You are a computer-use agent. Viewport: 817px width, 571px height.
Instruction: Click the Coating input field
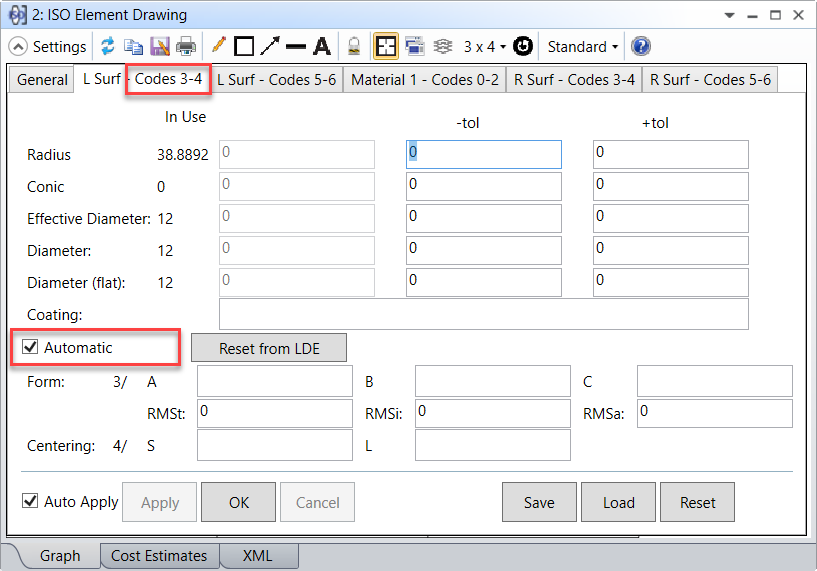483,314
